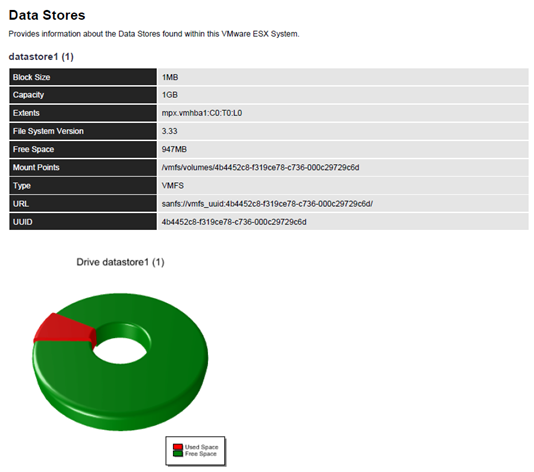Click the sanfs URL value

267,204
